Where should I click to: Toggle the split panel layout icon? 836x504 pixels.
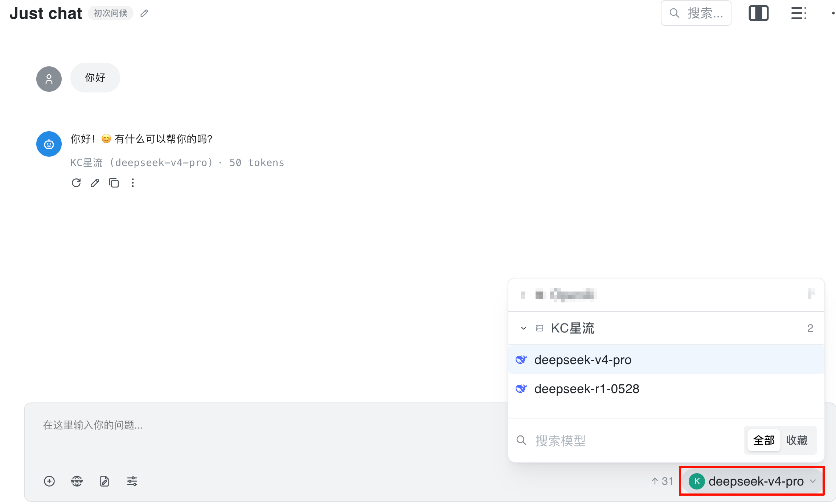(x=759, y=13)
